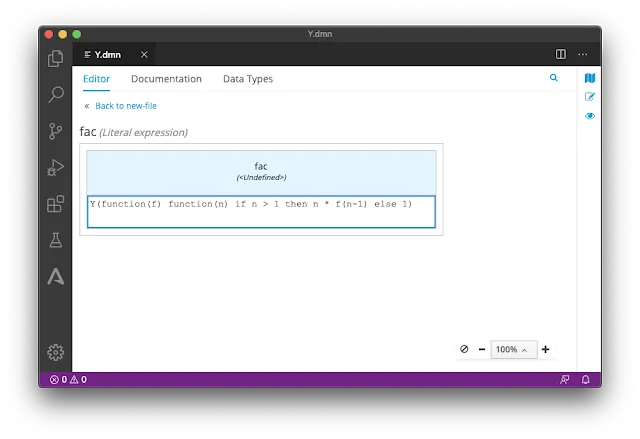The height and width of the screenshot is (439, 640).
Task: Open the Ansible view icon
Action: (56, 276)
